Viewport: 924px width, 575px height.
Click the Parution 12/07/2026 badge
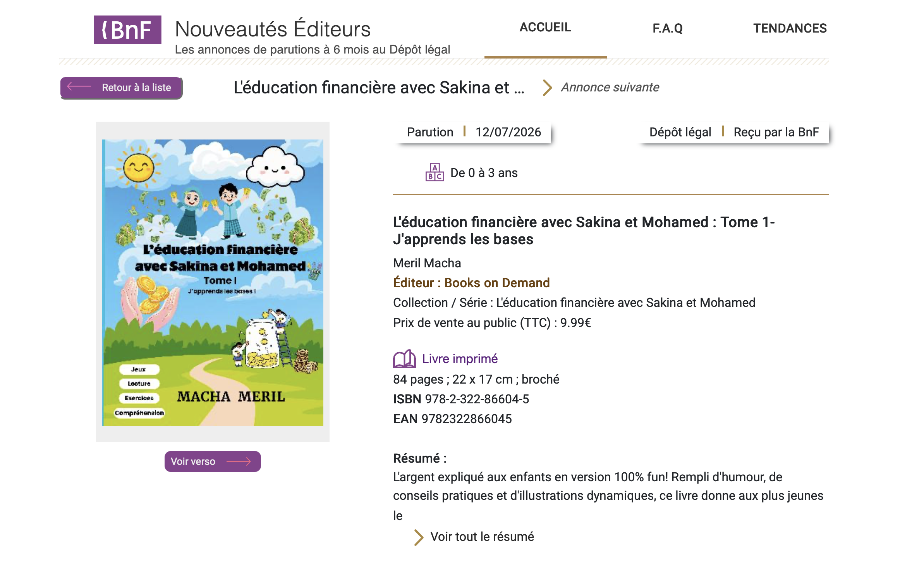[474, 132]
